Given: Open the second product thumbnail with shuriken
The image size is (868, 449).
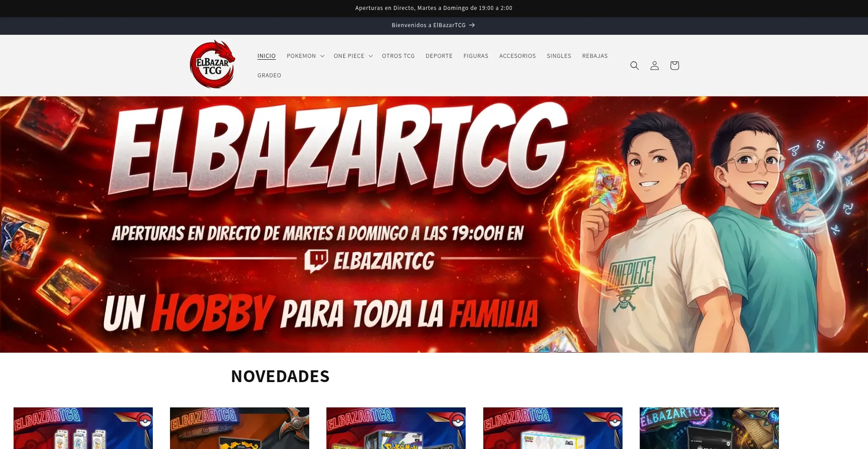Looking at the screenshot, I should [240, 428].
